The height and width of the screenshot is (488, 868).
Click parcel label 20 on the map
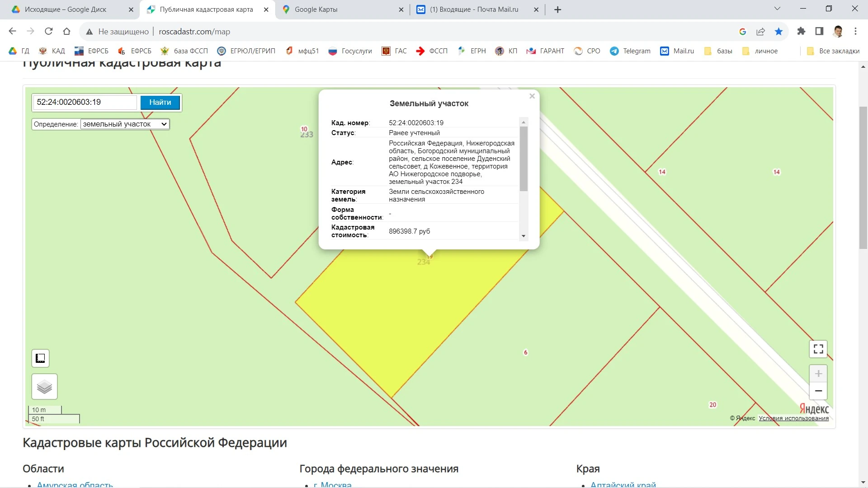(x=713, y=405)
